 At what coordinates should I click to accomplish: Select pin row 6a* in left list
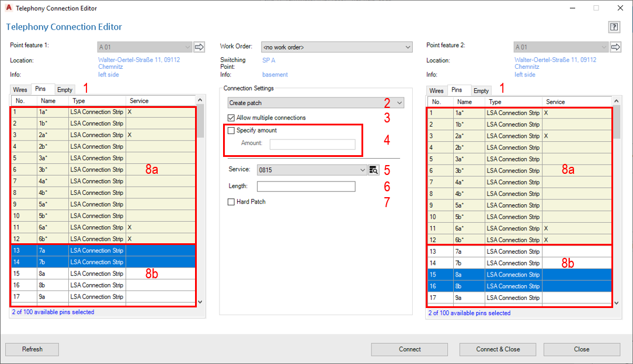pos(103,228)
